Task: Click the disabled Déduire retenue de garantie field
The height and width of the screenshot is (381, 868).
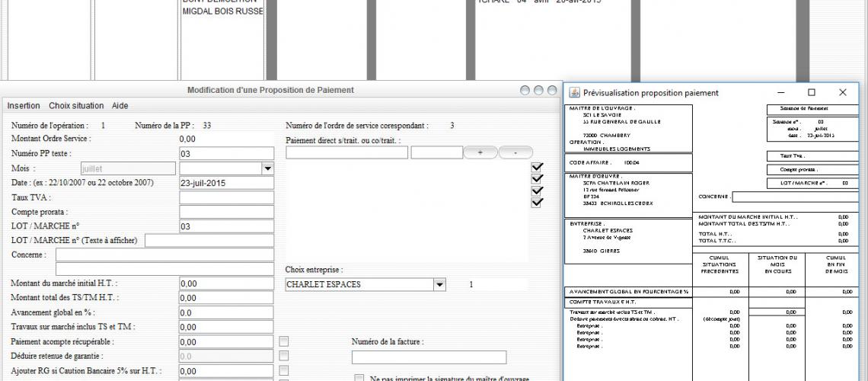Action: click(x=226, y=357)
